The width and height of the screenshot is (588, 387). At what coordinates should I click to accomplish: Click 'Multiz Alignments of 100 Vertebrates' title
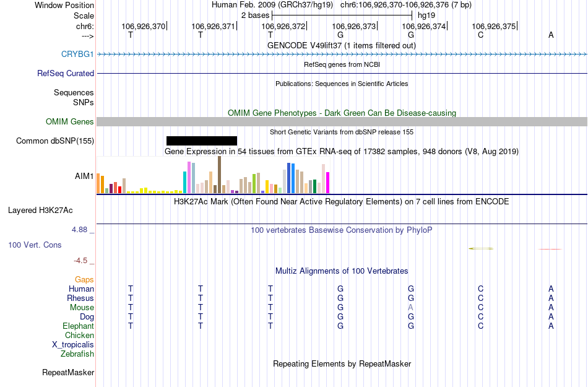pyautogui.click(x=342, y=271)
